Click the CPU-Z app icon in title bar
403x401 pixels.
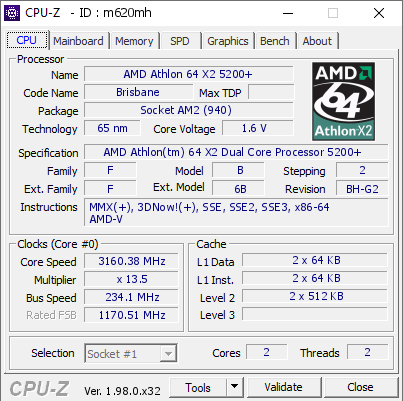(x=12, y=13)
